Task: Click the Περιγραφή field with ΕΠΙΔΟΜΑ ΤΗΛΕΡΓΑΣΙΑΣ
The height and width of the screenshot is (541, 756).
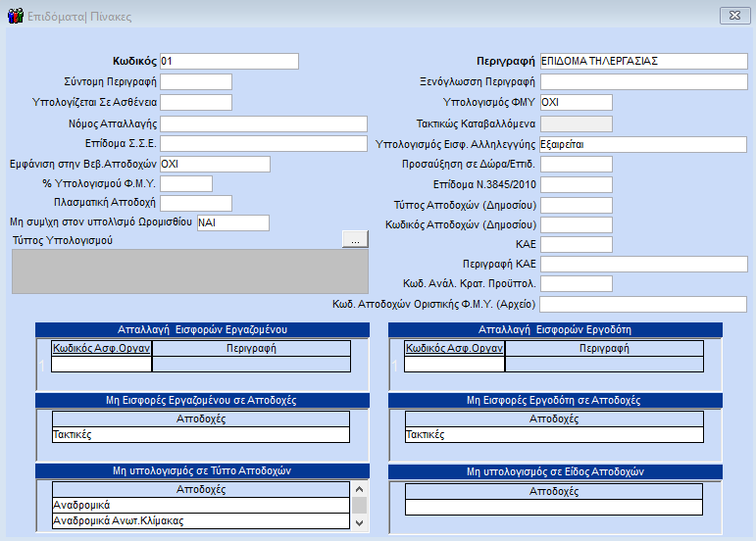Action: pos(643,62)
